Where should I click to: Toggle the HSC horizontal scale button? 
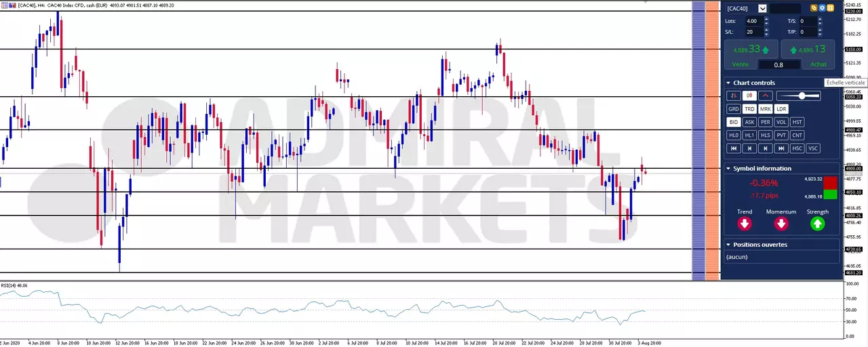797,148
